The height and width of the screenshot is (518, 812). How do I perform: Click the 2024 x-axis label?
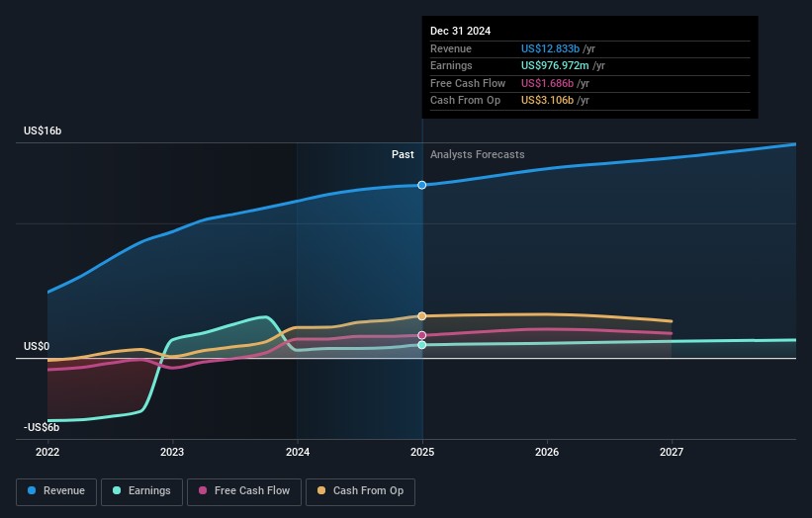(298, 452)
